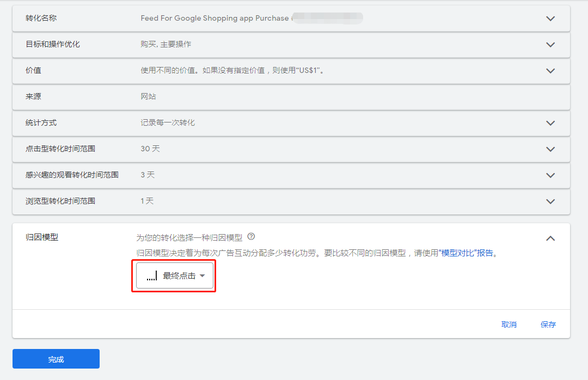588x380 pixels.
Task: Click the US$1 value description text
Action: pyautogui.click(x=232, y=70)
